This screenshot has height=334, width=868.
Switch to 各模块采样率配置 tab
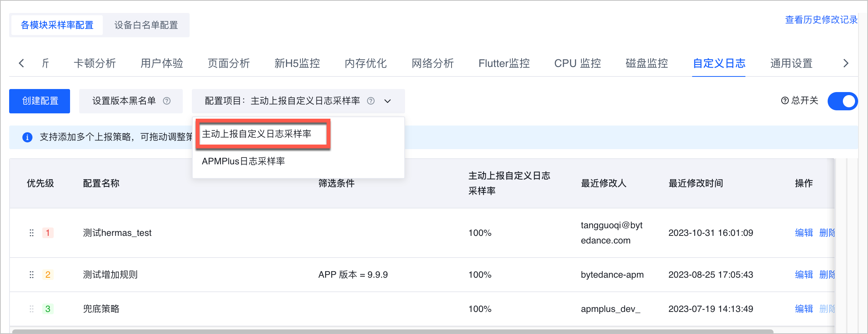57,25
